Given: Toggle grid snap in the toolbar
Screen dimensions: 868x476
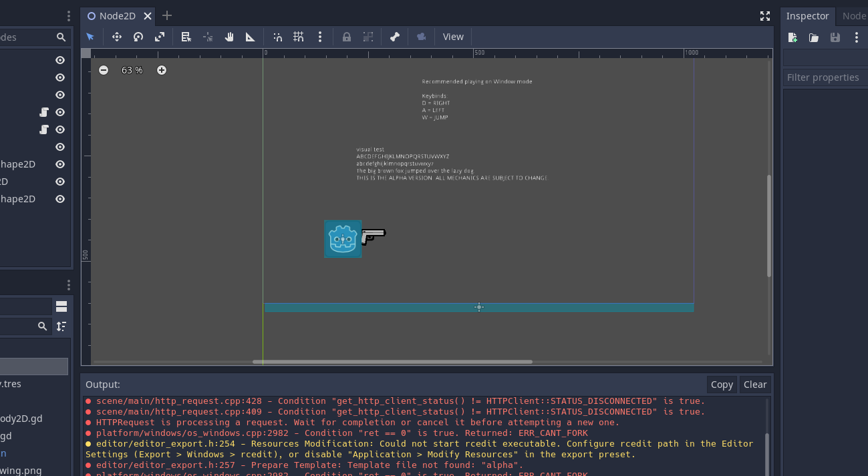Looking at the screenshot, I should coord(299,37).
